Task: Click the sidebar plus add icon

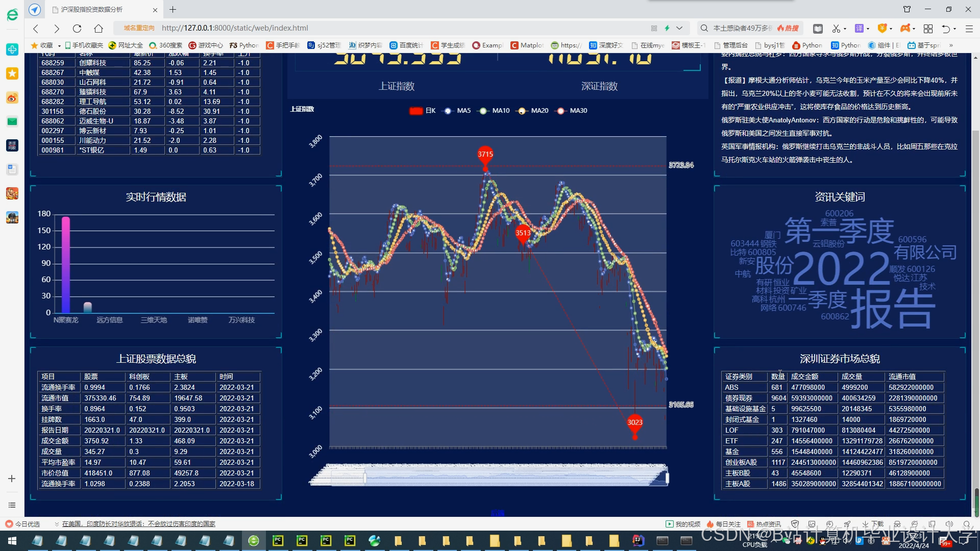Action: point(12,479)
